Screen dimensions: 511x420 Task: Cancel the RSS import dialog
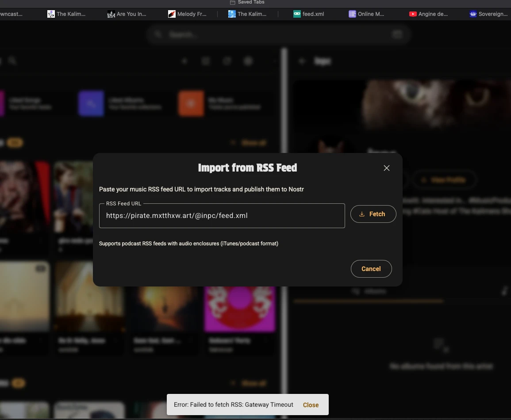click(x=371, y=269)
